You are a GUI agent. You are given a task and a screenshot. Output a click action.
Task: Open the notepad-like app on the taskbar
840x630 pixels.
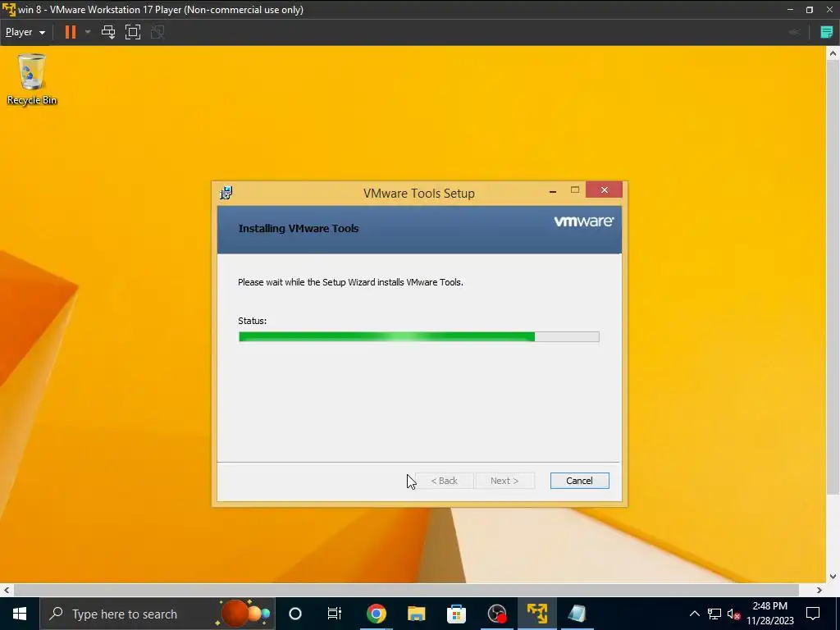577,614
